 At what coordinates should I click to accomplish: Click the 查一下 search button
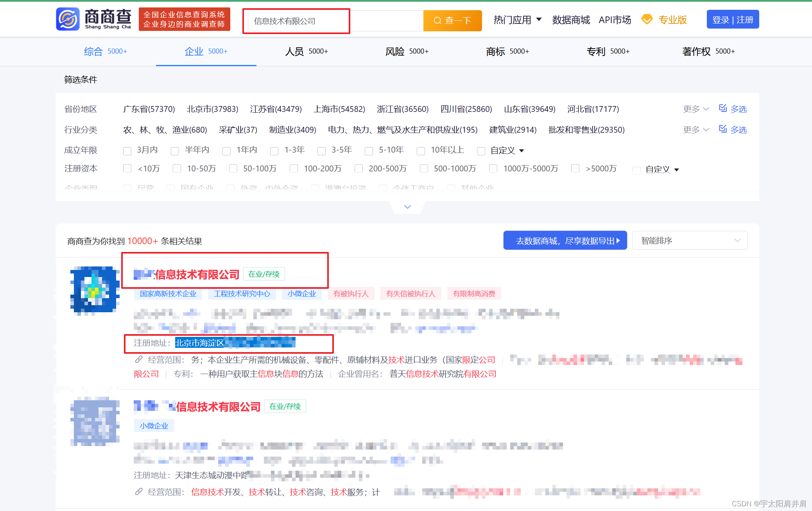pyautogui.click(x=452, y=20)
